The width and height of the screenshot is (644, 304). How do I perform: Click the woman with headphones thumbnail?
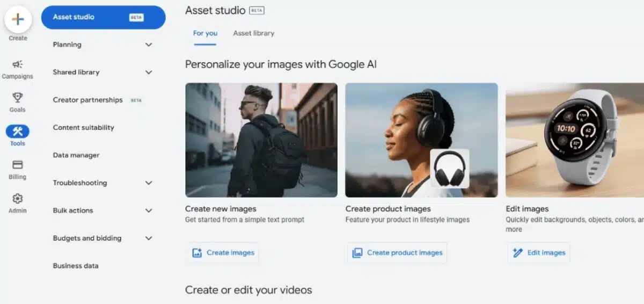point(421,140)
